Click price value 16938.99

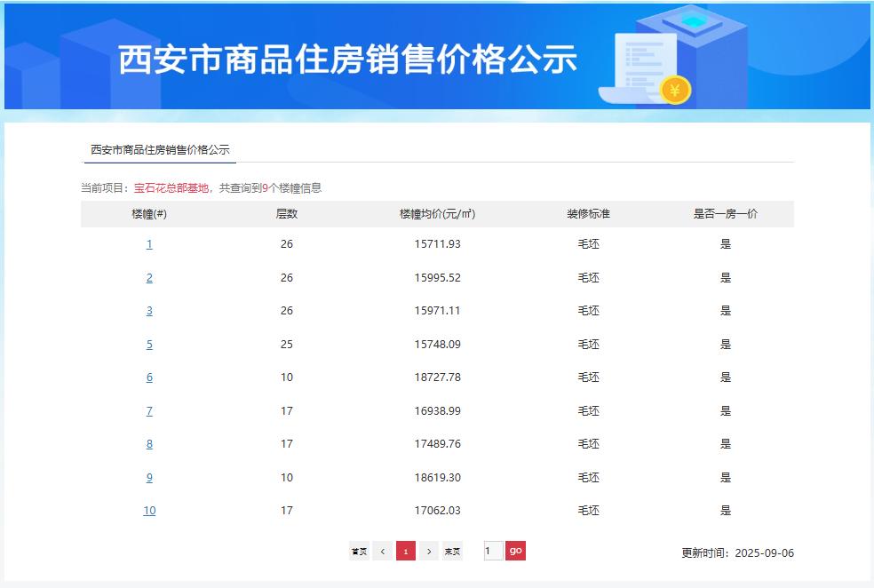[x=438, y=410]
